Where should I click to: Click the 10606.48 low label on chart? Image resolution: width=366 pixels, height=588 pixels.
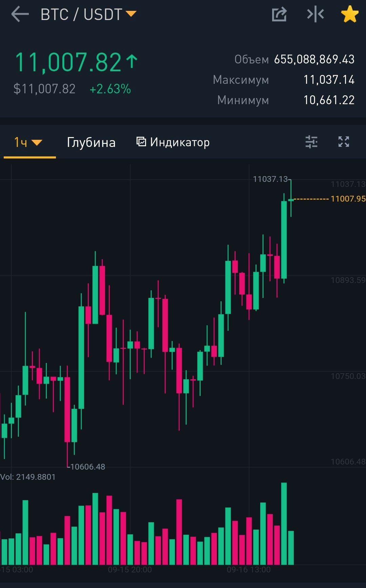(87, 467)
